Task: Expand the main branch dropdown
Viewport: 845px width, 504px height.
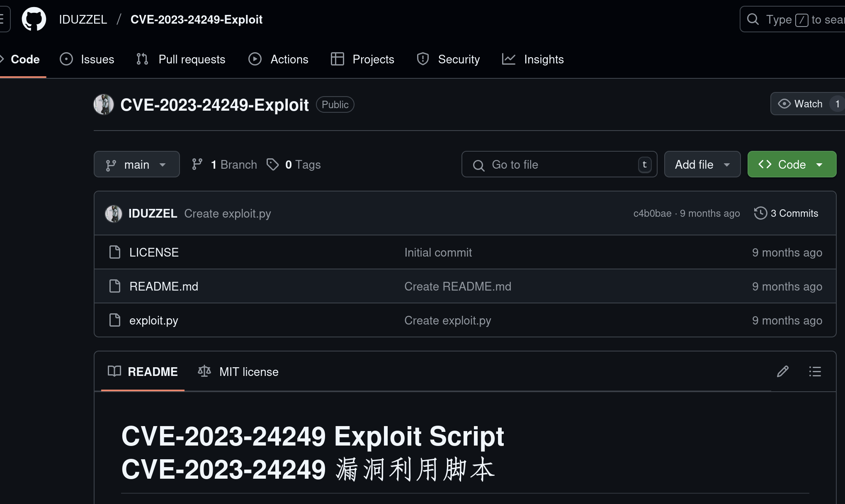Action: click(x=136, y=165)
